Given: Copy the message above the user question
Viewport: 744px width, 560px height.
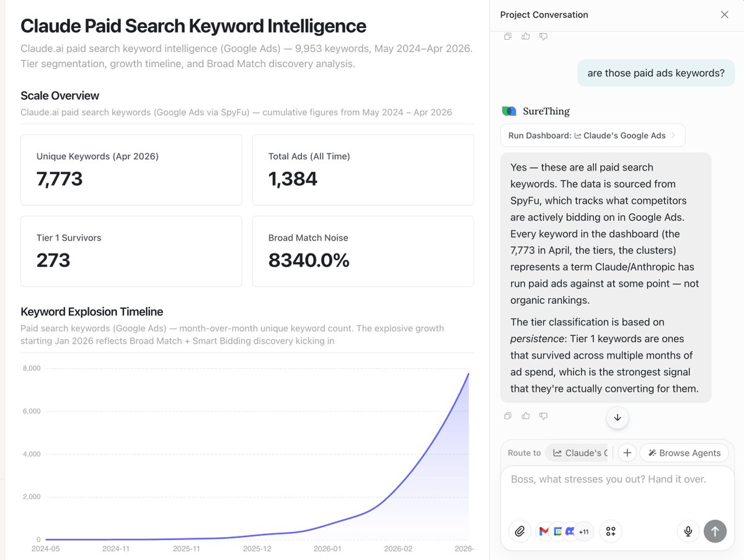Looking at the screenshot, I should click(508, 37).
